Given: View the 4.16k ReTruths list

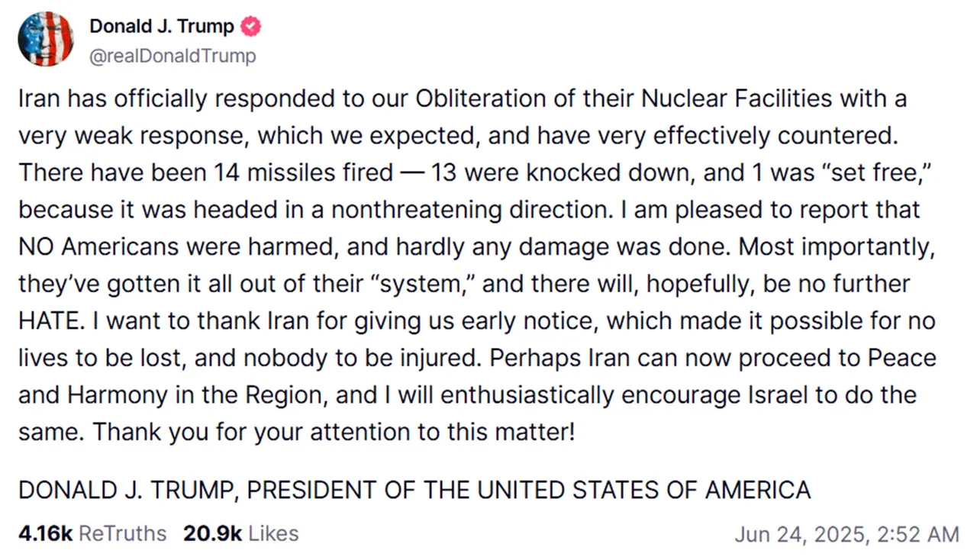Looking at the screenshot, I should point(92,533).
